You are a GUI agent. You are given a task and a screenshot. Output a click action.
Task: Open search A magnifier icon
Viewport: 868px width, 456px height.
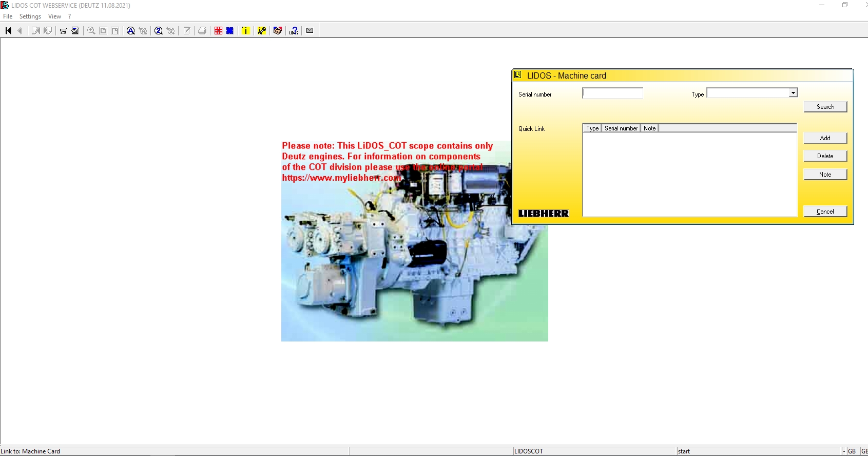(x=131, y=31)
